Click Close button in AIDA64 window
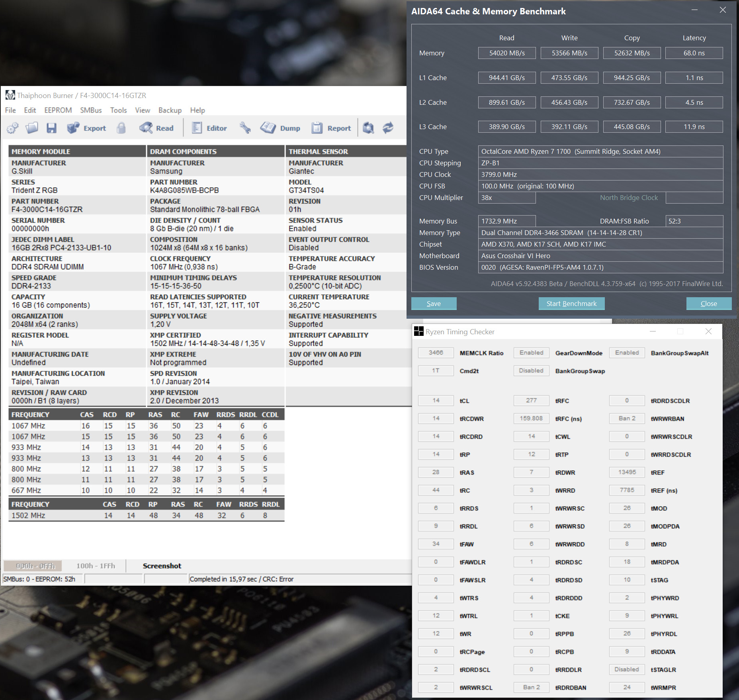Screen dimensions: 739x700 point(709,304)
